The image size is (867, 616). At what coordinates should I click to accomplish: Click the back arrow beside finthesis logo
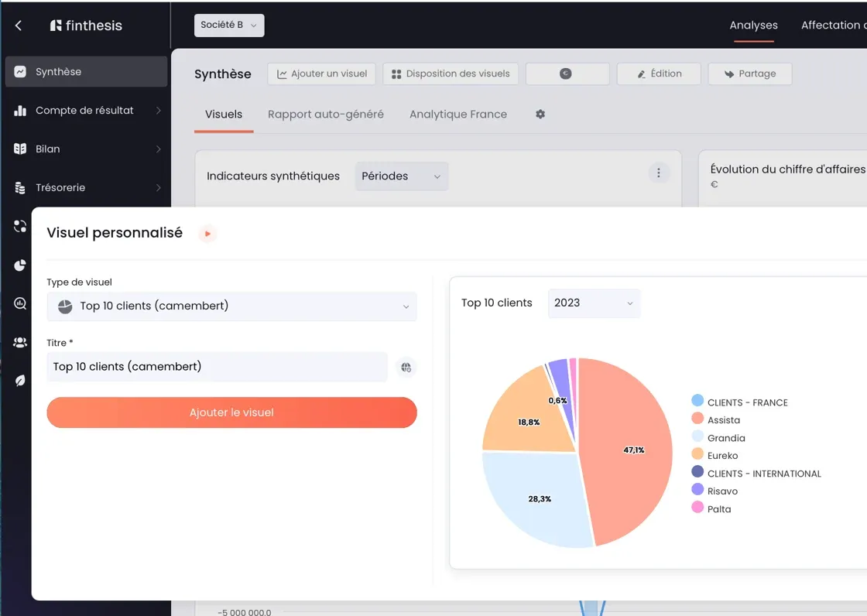(19, 26)
